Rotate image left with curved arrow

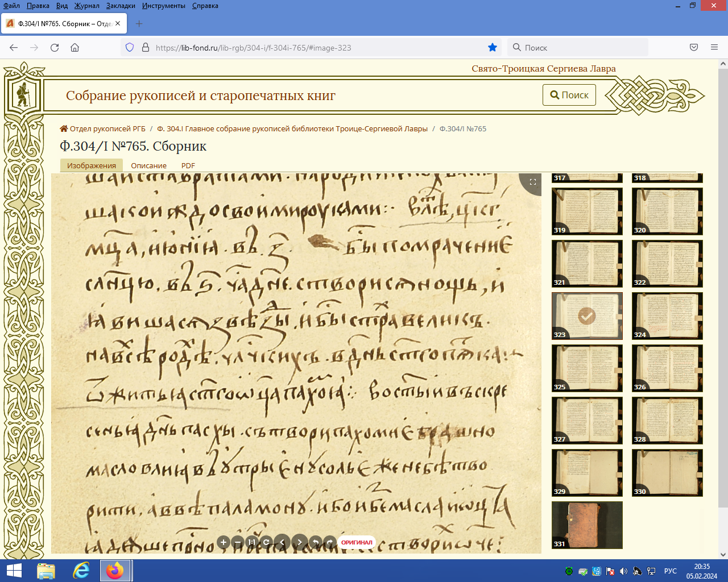pyautogui.click(x=316, y=542)
